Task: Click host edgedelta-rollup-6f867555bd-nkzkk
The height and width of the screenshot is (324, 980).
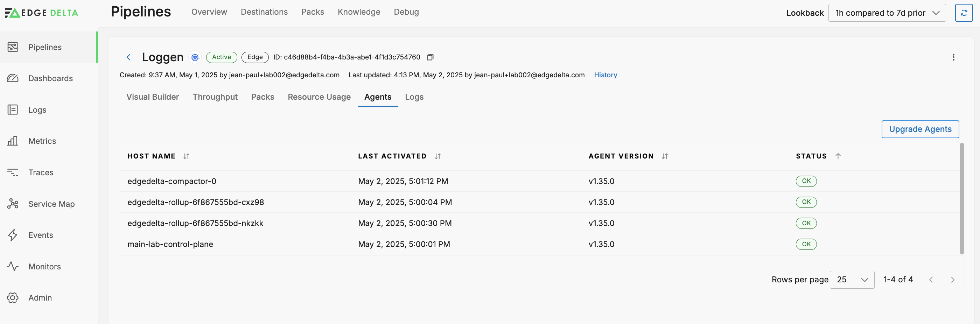Action: (x=195, y=223)
